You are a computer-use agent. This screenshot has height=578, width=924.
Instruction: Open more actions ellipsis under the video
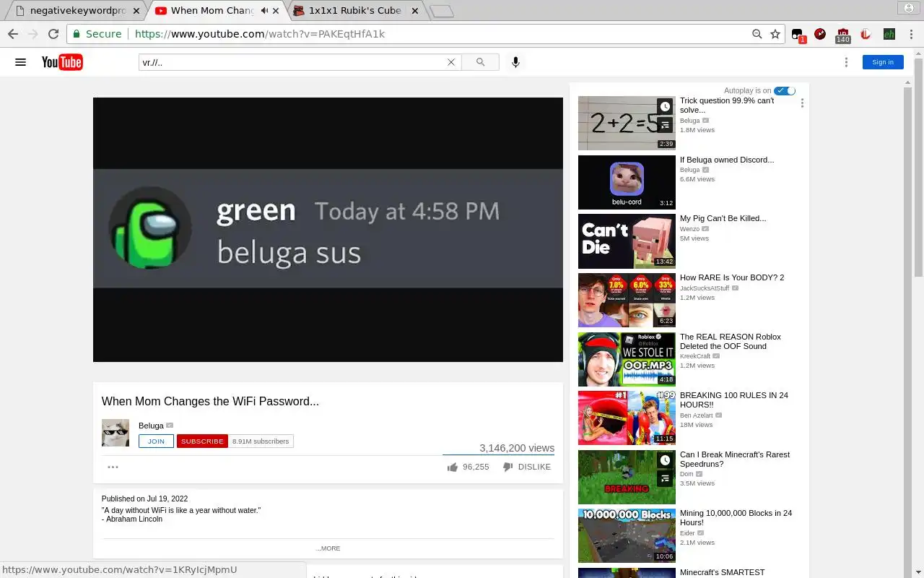[x=113, y=467]
